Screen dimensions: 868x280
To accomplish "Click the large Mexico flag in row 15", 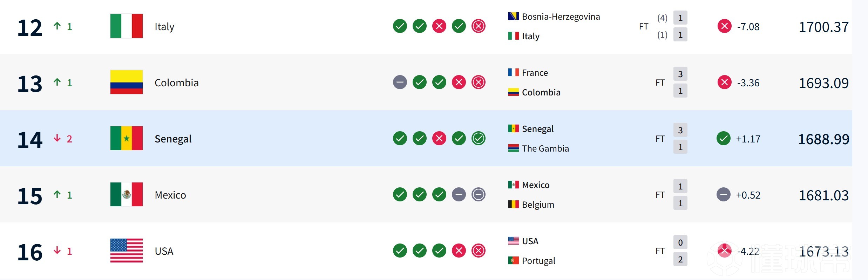I will point(126,194).
